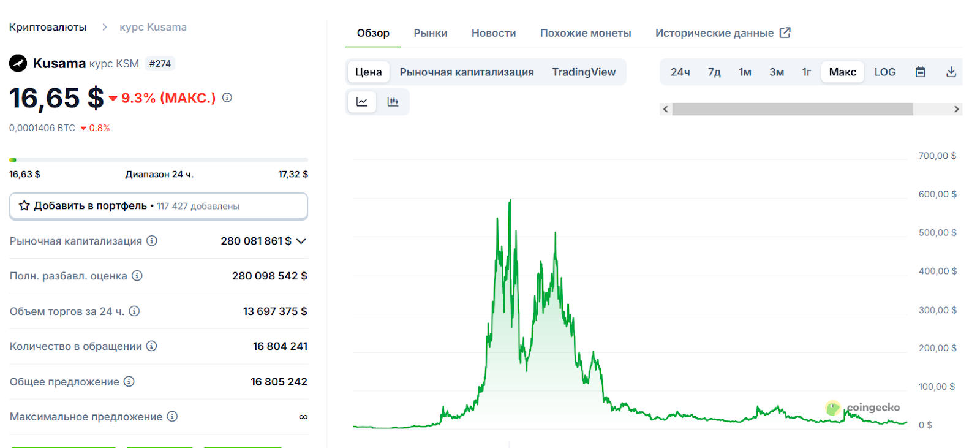
Task: Select the Цена chart mode
Action: (368, 72)
